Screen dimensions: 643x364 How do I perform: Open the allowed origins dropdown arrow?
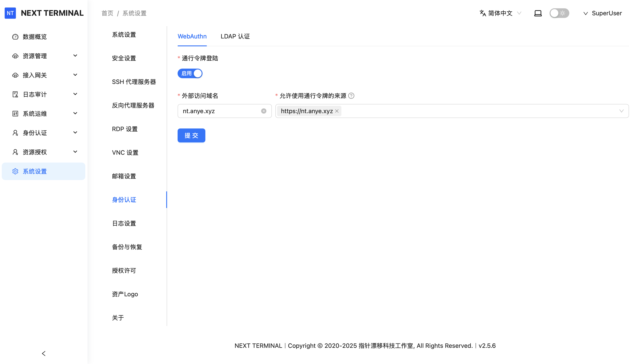click(621, 111)
